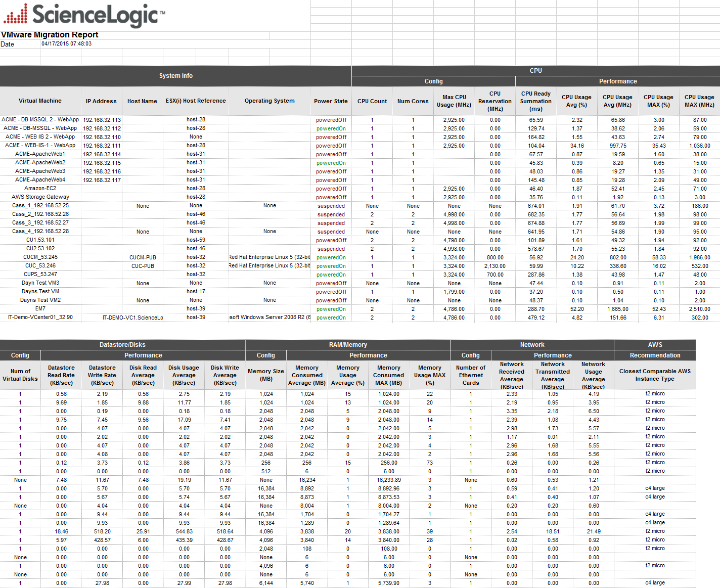Select the Disk Usage Average (KB/sec) header
Viewport: 720px width, 588px height.
184,375
